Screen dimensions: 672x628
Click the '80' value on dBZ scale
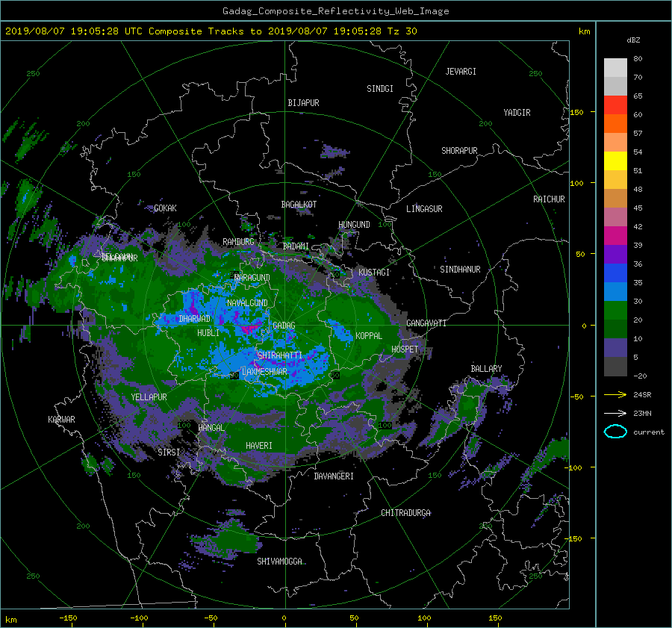[638, 59]
